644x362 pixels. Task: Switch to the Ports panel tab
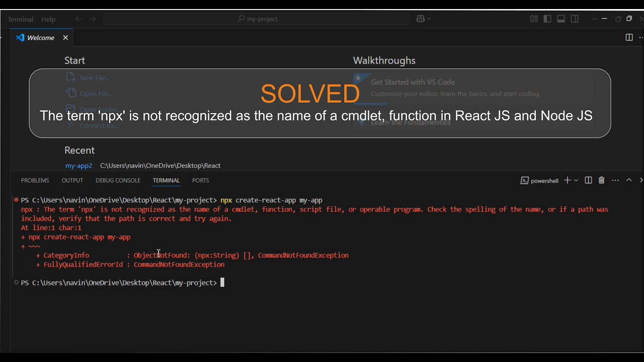click(x=200, y=180)
